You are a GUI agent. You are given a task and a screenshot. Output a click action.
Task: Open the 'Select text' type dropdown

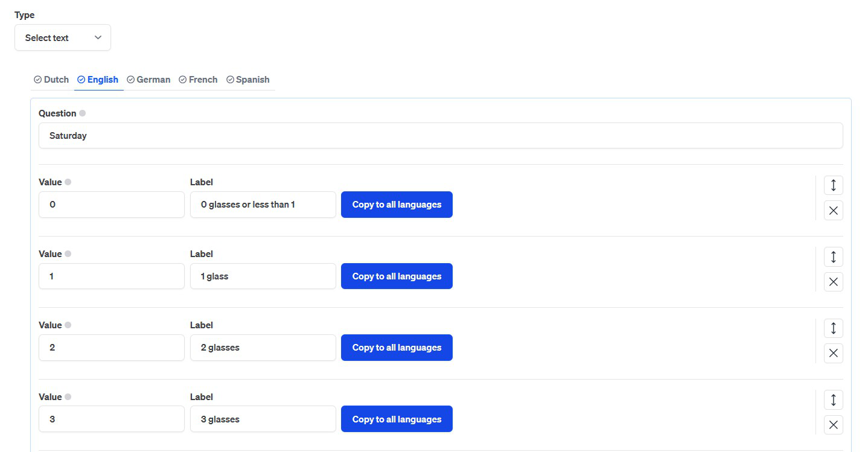tap(63, 37)
